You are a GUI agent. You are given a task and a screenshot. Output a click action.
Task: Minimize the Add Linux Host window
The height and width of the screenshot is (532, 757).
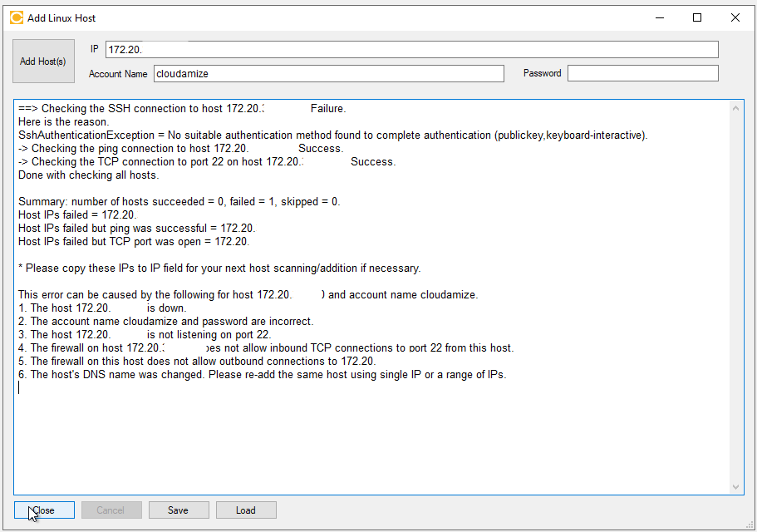click(659, 17)
